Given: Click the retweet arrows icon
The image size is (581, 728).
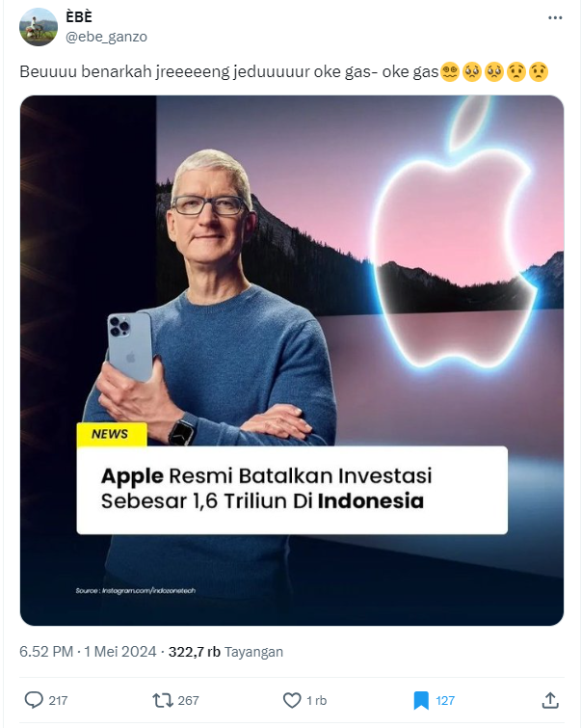Looking at the screenshot, I should pyautogui.click(x=163, y=700).
